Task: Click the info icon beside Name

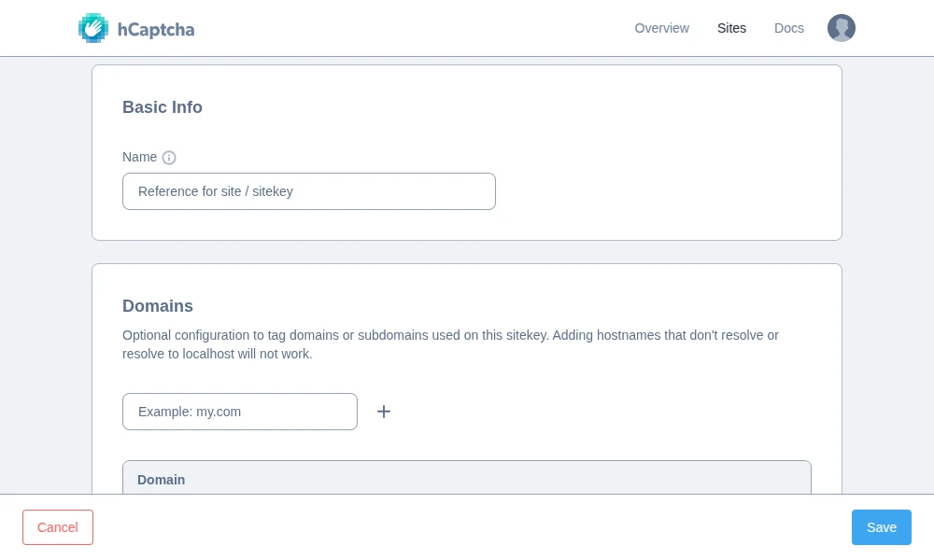Action: pyautogui.click(x=169, y=158)
